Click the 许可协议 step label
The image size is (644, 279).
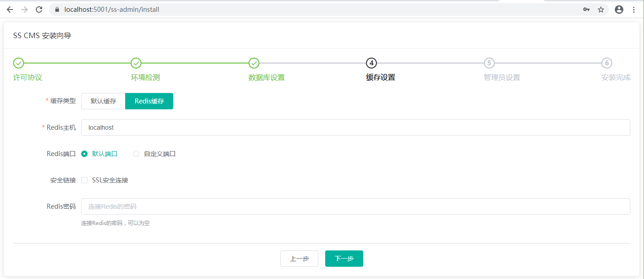click(28, 78)
